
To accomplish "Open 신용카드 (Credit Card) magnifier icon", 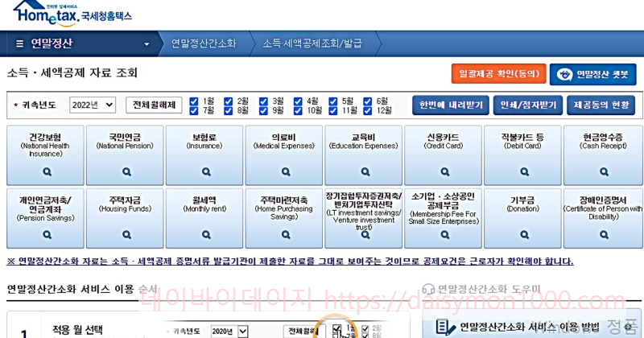I will (x=445, y=171).
